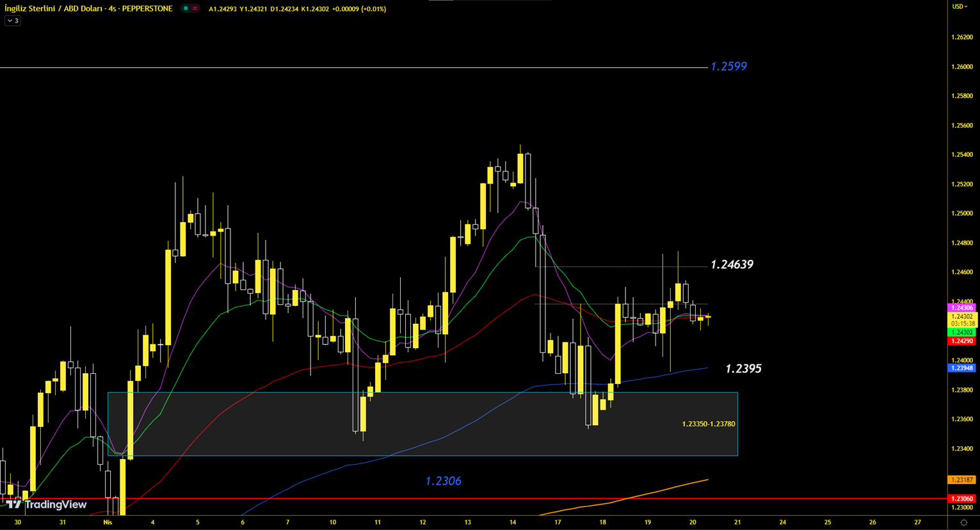Open the USD currency dropdown
Screen dimensions: 980x530
click(960, 6)
